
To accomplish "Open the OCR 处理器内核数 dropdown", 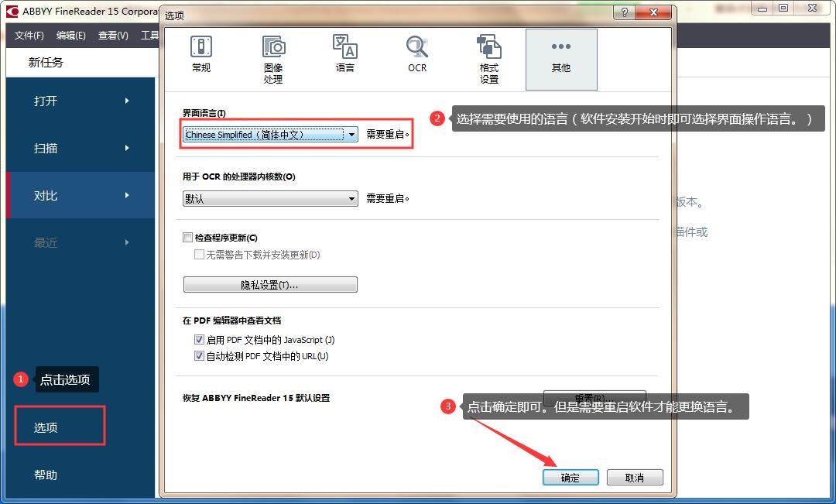I will pos(270,198).
